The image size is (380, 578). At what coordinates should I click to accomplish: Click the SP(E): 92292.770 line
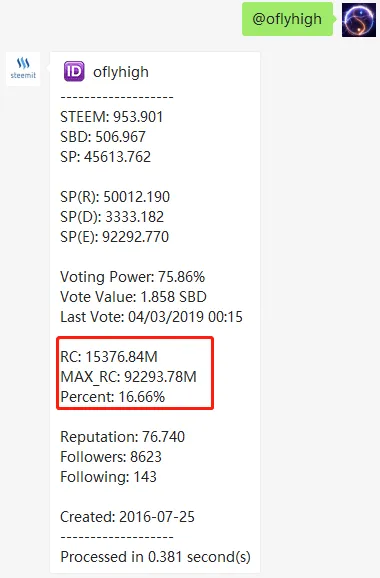pos(115,237)
